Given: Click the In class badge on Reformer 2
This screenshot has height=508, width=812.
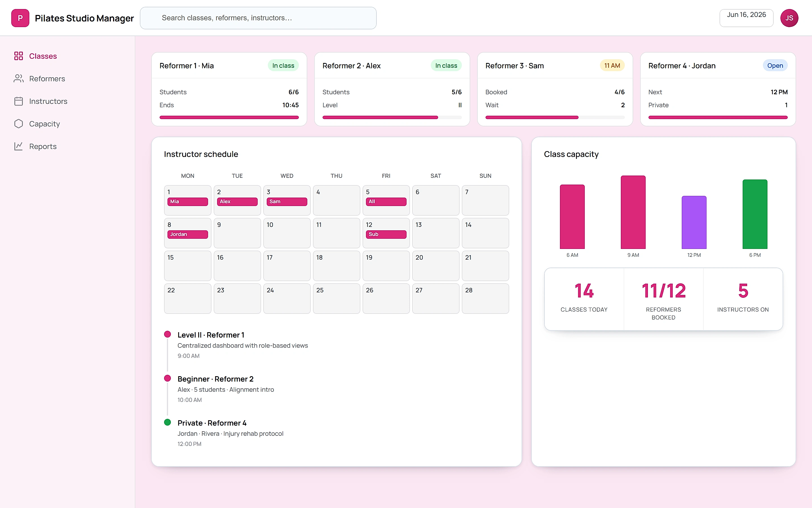Looking at the screenshot, I should [x=446, y=65].
